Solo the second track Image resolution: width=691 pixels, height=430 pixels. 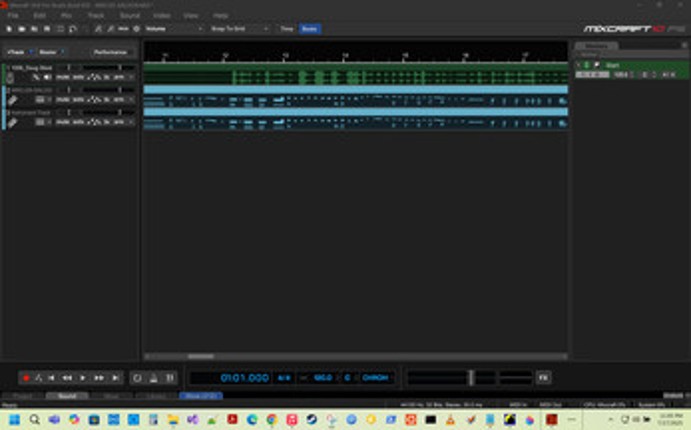tap(78, 100)
